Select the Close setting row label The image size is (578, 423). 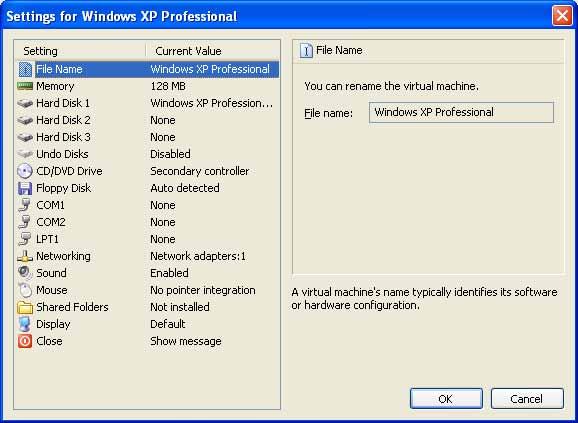(x=49, y=341)
